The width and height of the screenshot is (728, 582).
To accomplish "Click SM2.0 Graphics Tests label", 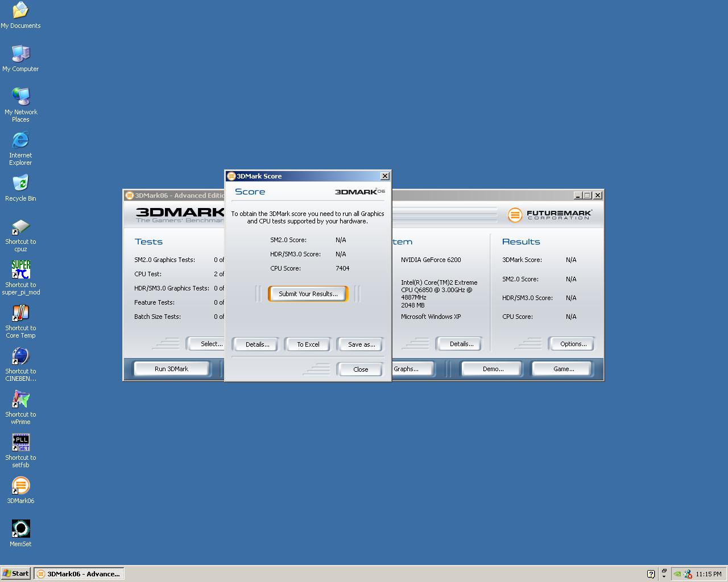I will pyautogui.click(x=164, y=260).
